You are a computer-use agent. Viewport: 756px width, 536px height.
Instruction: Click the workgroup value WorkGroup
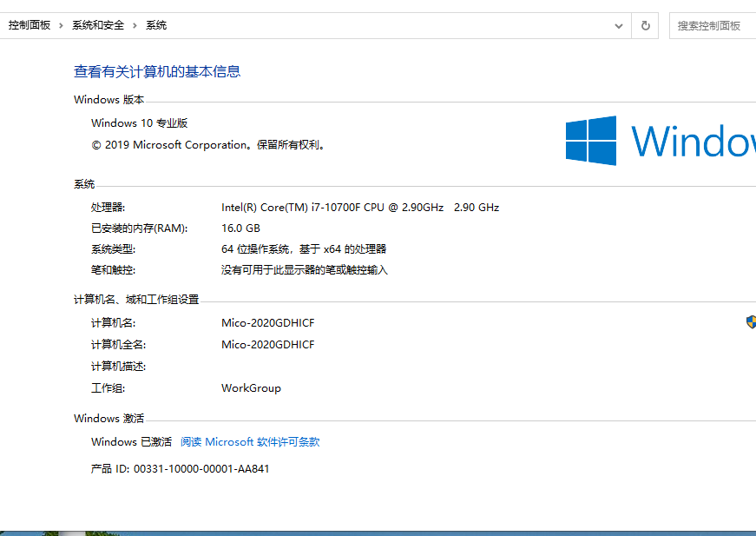point(251,388)
